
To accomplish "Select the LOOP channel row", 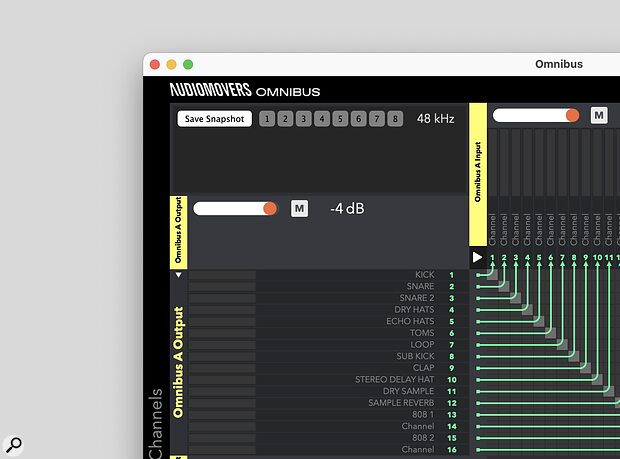I will (x=328, y=345).
